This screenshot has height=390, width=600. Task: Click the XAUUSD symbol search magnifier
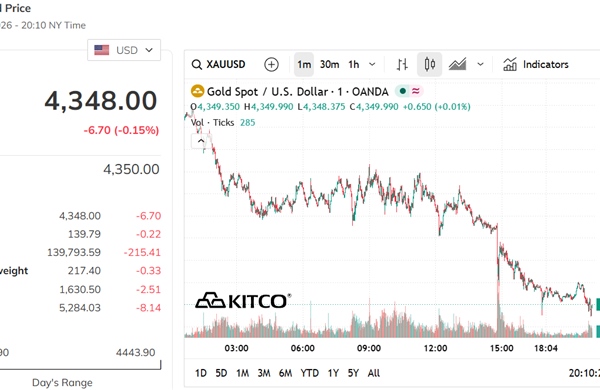[197, 65]
